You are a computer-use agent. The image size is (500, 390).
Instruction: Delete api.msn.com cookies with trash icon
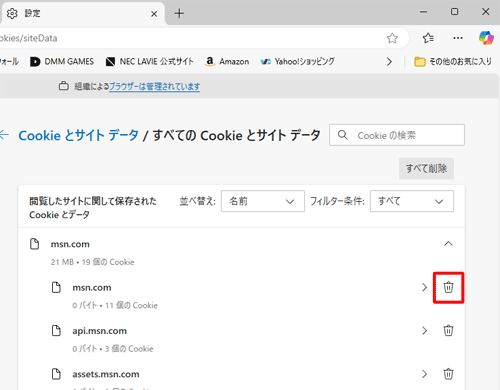click(x=448, y=330)
